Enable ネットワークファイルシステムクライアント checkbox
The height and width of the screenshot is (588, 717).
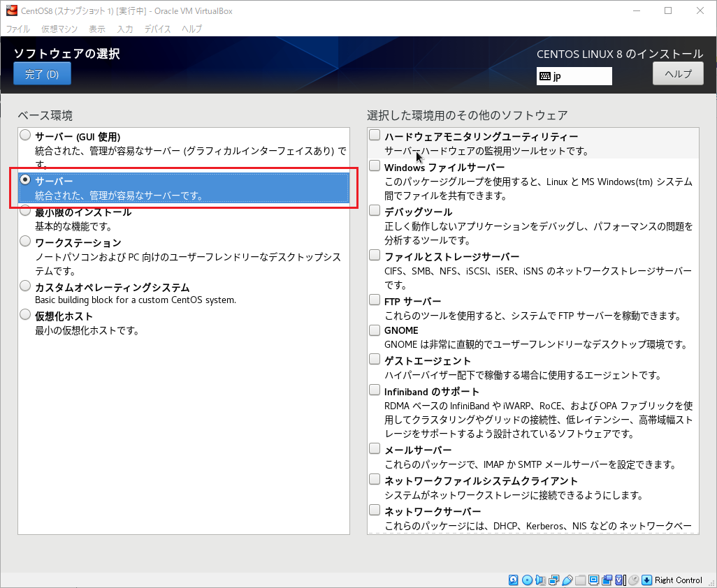click(x=375, y=479)
